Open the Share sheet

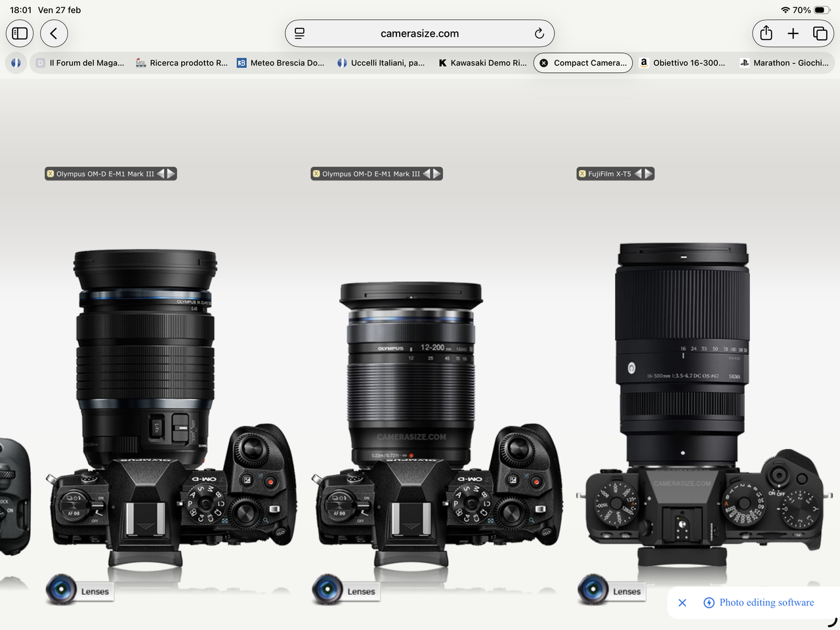pyautogui.click(x=766, y=33)
